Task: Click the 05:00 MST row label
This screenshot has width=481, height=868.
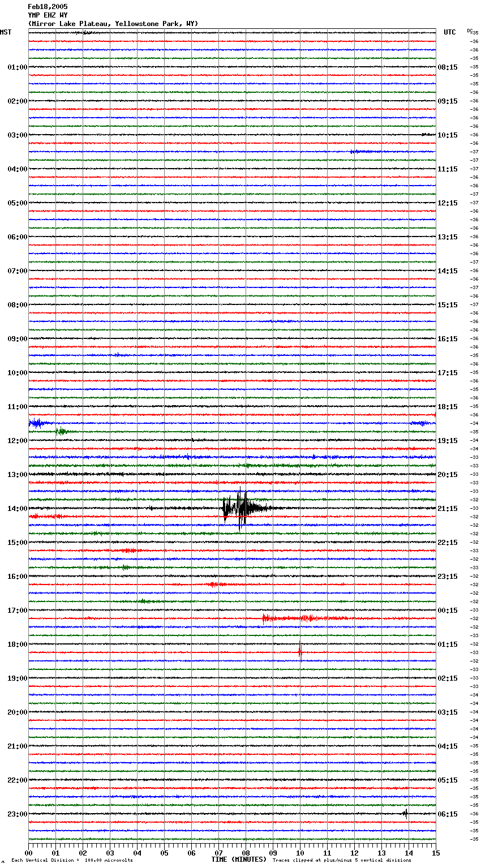Action: point(18,203)
